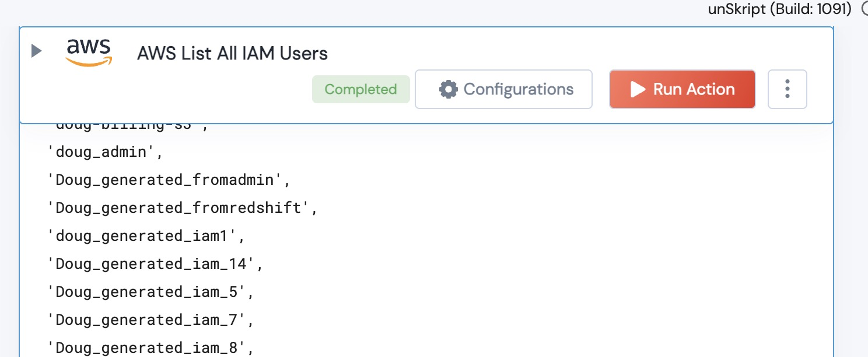Viewport: 868px width, 357px height.
Task: Click the partially hidden doug-billing-s3 line
Action: tap(129, 127)
